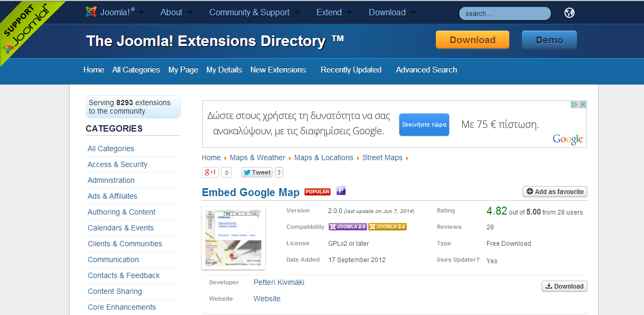Open the Administration category
This screenshot has height=315, width=644.
(x=111, y=180)
